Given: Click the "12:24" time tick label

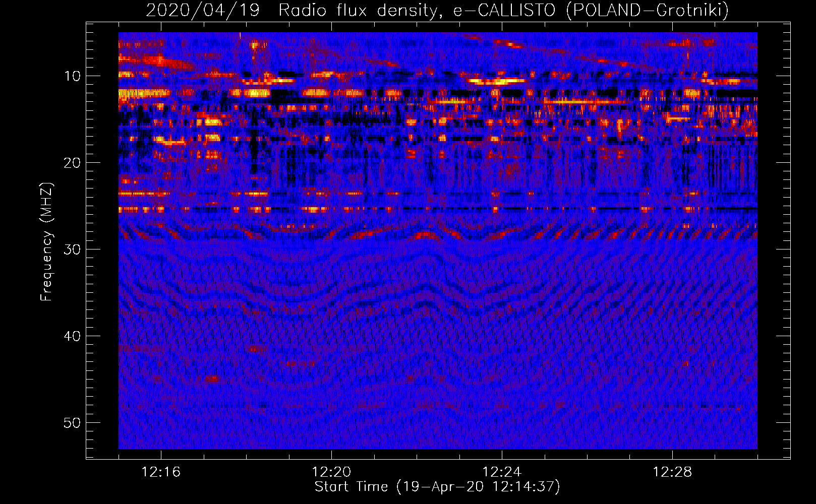Looking at the screenshot, I should point(502,472).
